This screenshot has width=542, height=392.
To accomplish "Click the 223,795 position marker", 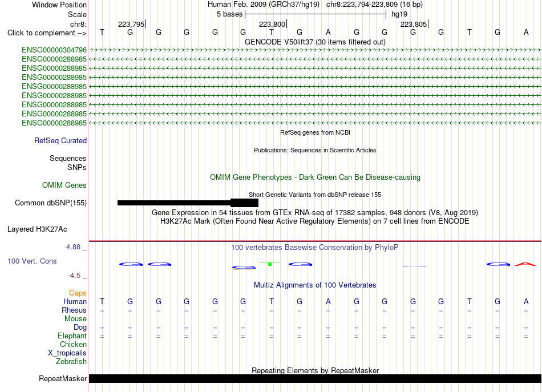I will pyautogui.click(x=131, y=24).
